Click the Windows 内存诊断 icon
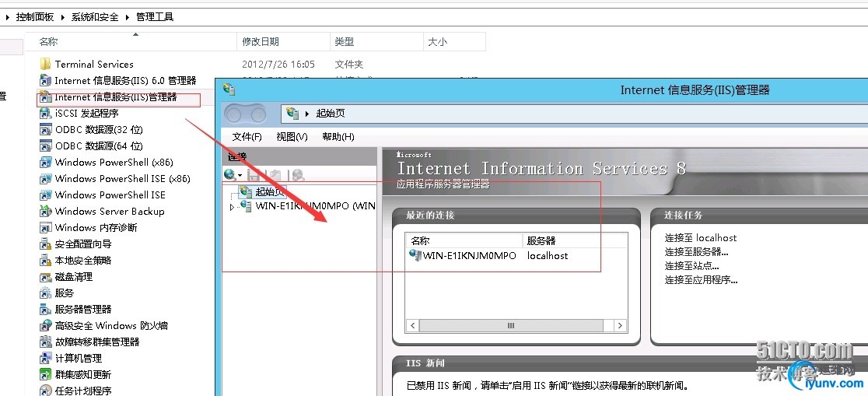 [46, 228]
